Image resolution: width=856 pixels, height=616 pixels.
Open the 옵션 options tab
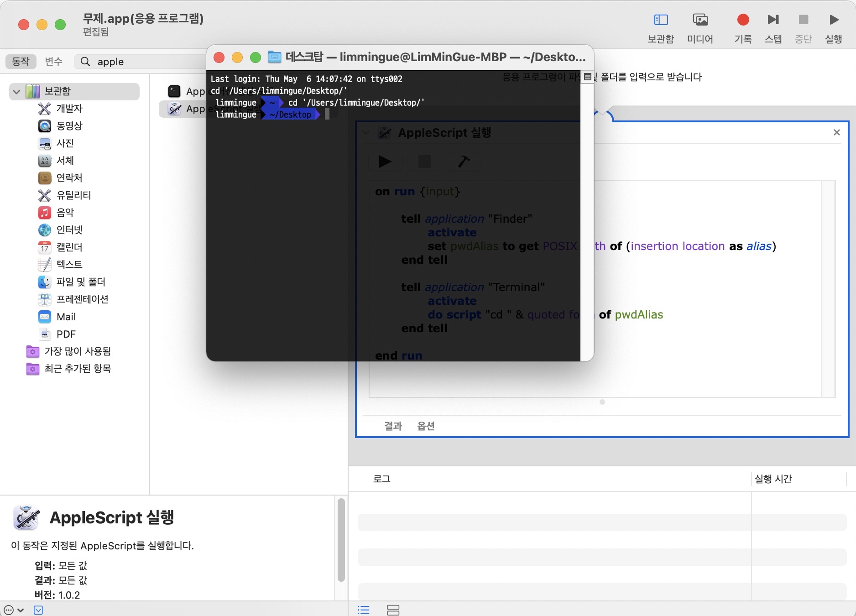tap(426, 426)
